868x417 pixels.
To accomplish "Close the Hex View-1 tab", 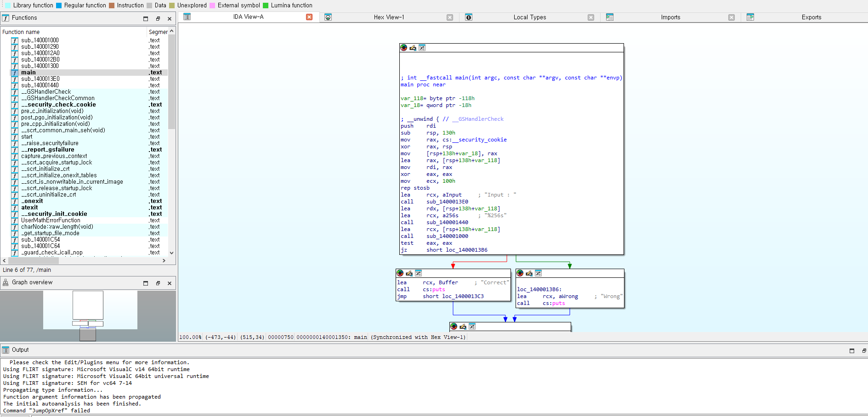I will 450,17.
